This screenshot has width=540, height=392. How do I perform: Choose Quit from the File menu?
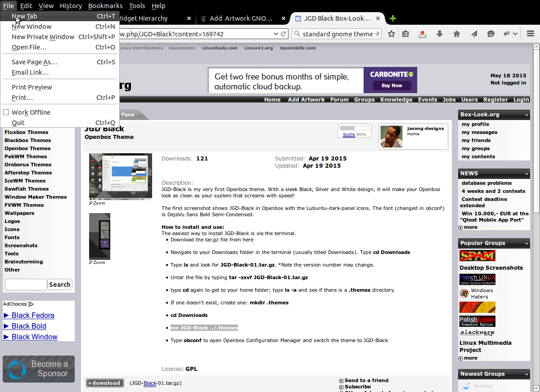pyautogui.click(x=59, y=123)
